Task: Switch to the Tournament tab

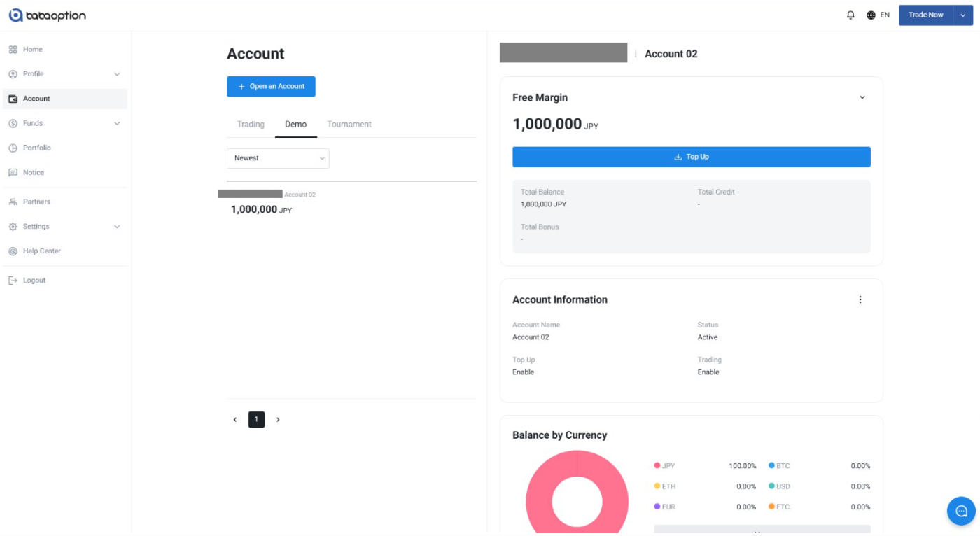Action: tap(349, 125)
